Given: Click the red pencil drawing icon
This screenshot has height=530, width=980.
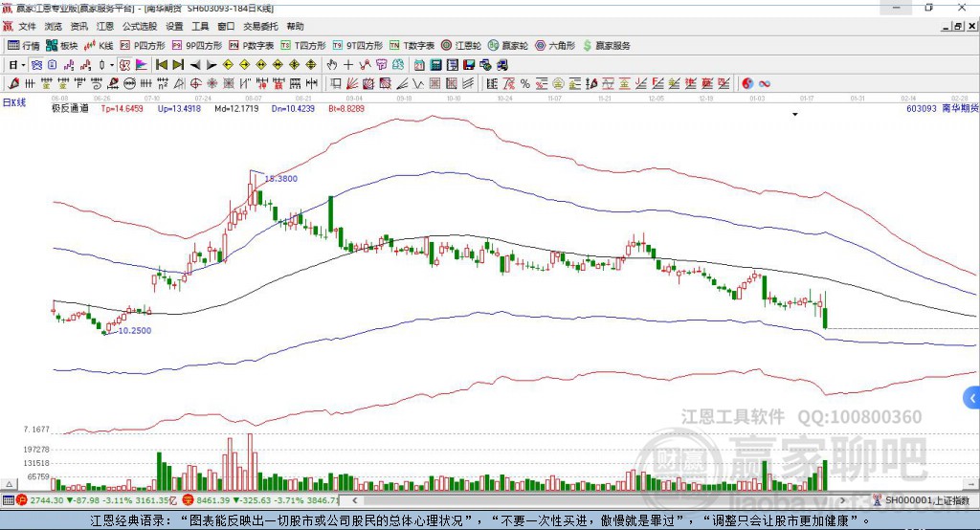Looking at the screenshot, I should coord(13,84).
